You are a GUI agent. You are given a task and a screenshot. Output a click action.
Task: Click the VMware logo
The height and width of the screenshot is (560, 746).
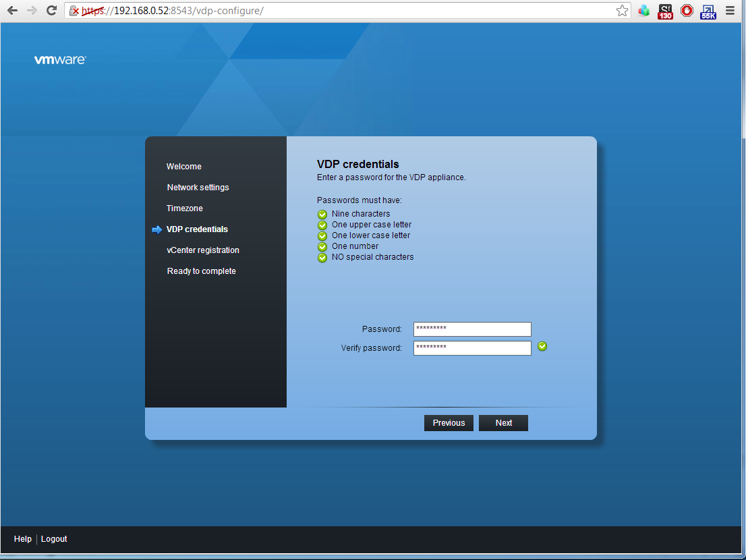click(x=60, y=59)
